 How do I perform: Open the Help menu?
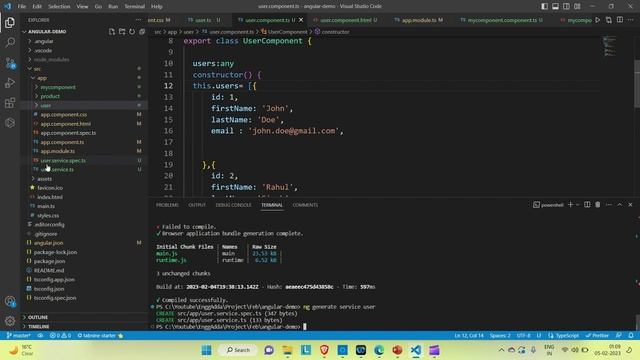point(157,6)
